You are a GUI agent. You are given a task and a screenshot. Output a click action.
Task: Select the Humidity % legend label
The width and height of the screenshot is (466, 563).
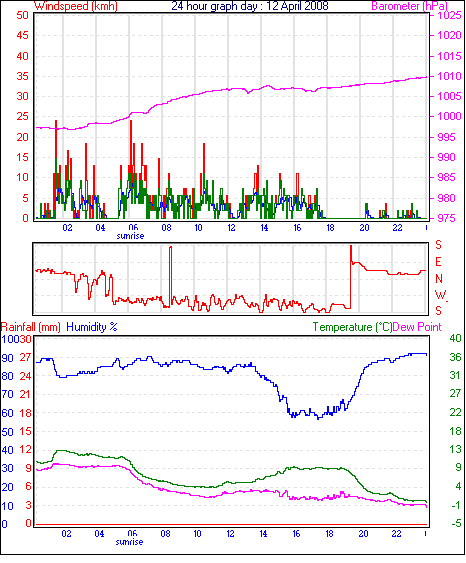pyautogui.click(x=92, y=327)
